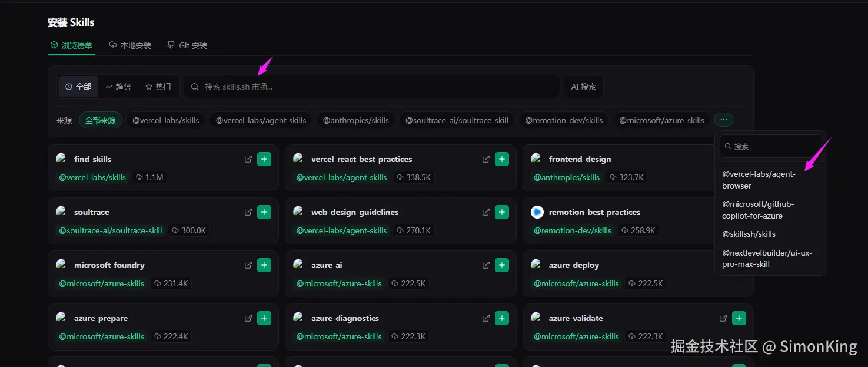Select 全部来源 source chip

(101, 120)
